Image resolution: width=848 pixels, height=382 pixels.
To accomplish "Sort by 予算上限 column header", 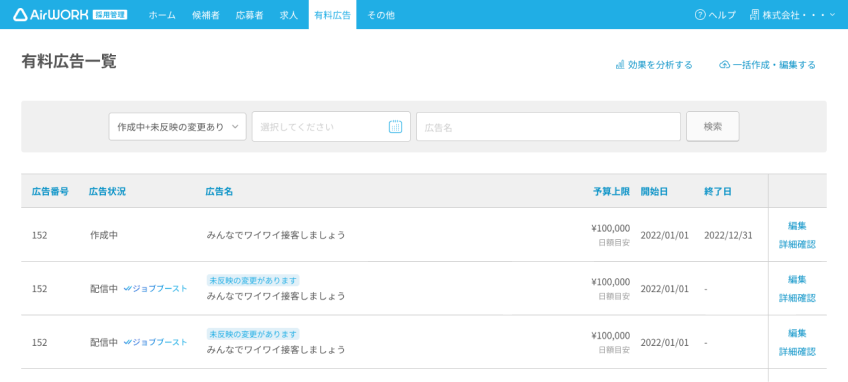I will click(611, 191).
